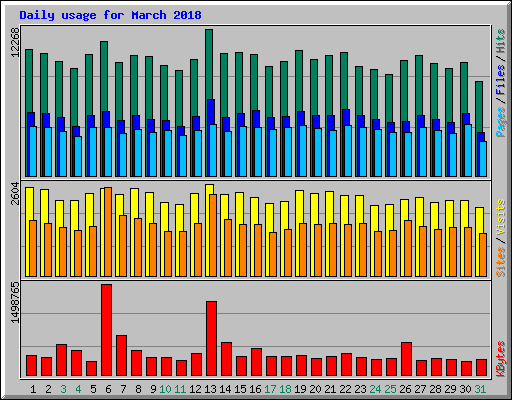The height and width of the screenshot is (400, 512).
Task: Click green day label 31
Action: [x=480, y=389]
